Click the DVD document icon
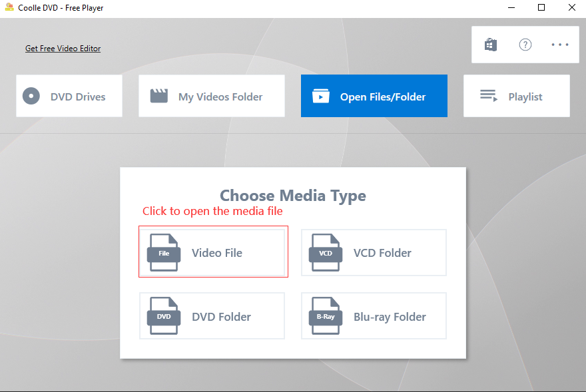Image resolution: width=586 pixels, height=392 pixels. [x=164, y=317]
